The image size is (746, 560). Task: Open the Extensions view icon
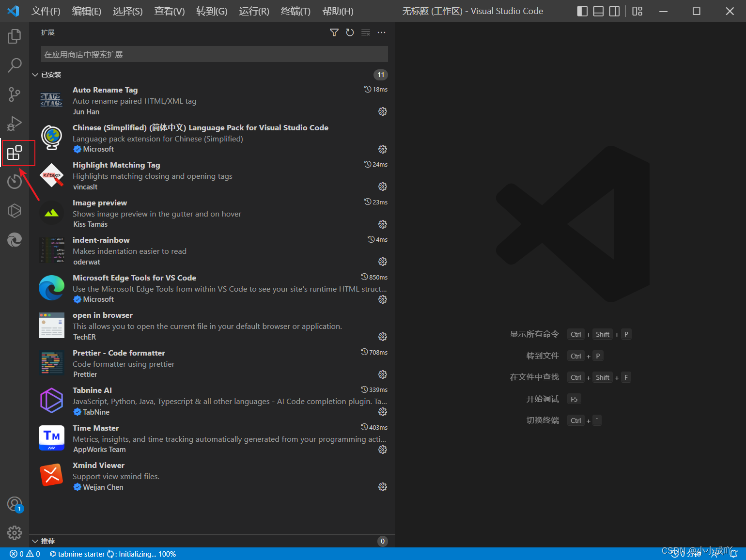[x=15, y=153]
